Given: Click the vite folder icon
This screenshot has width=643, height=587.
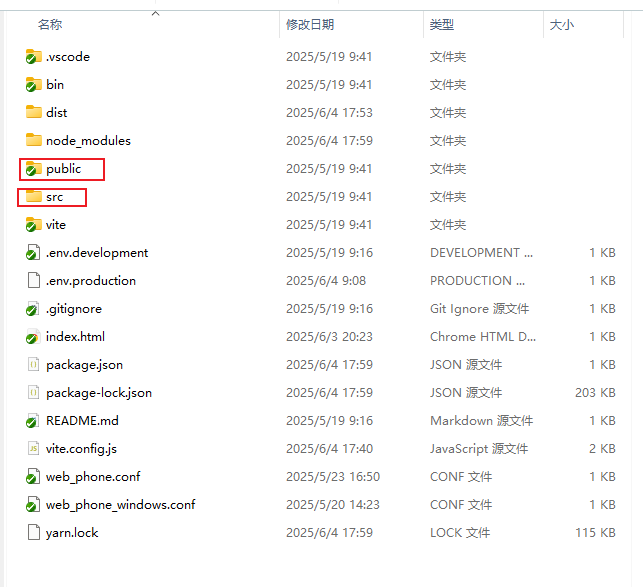Looking at the screenshot, I should pyautogui.click(x=33, y=225).
